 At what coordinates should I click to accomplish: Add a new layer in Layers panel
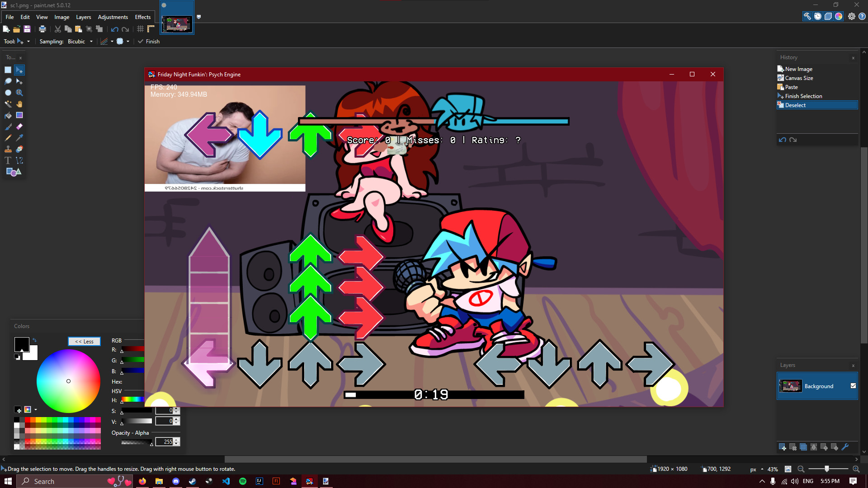pos(783,447)
